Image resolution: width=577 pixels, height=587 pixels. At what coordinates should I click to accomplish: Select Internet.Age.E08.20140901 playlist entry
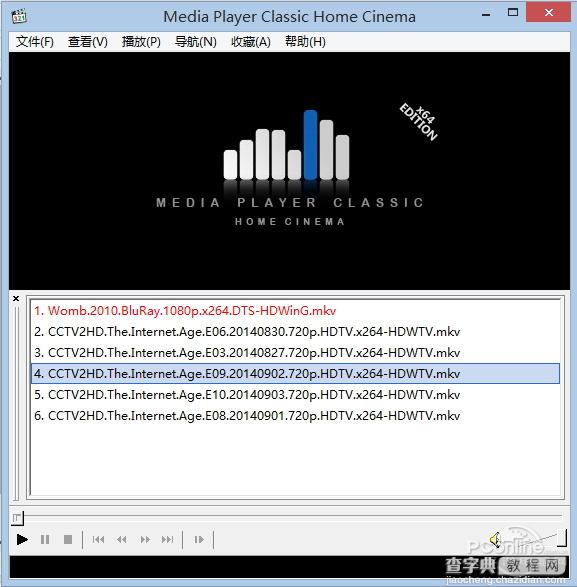[295, 416]
